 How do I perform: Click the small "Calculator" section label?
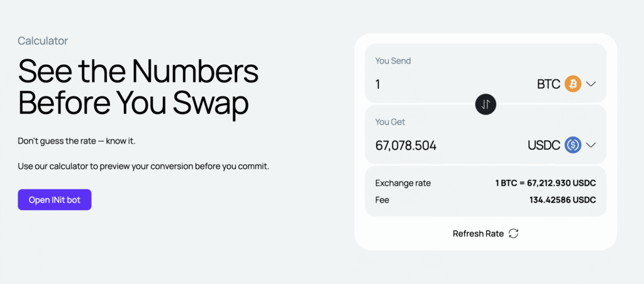click(x=43, y=41)
